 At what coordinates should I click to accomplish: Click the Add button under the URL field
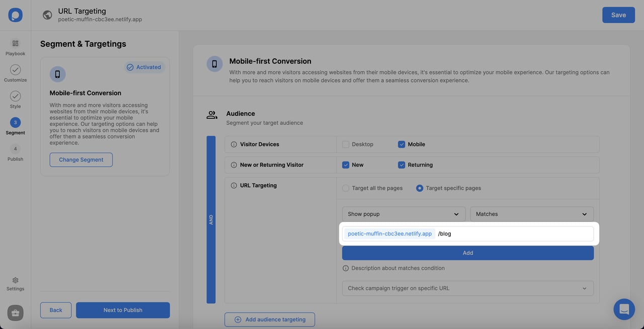(x=467, y=253)
